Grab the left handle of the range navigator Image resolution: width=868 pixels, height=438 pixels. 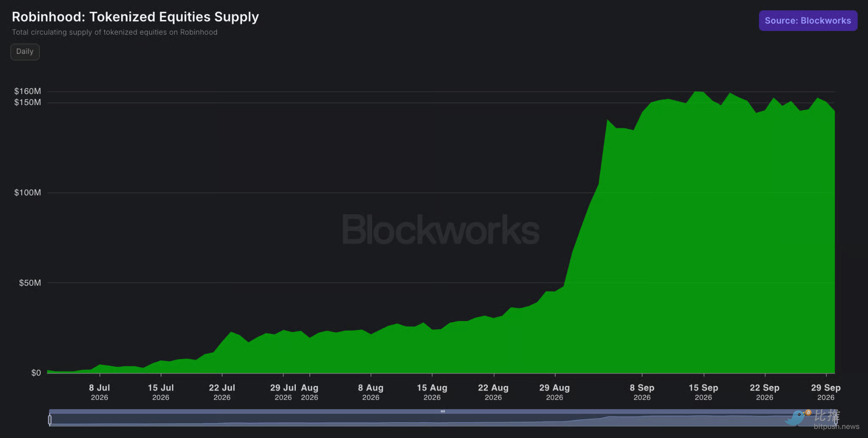50,420
